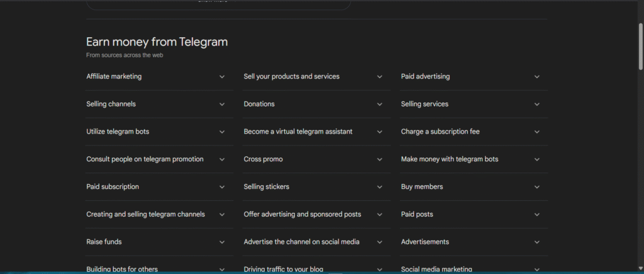Expand Consult people on telegram promotion
644x274 pixels.
[145, 159]
